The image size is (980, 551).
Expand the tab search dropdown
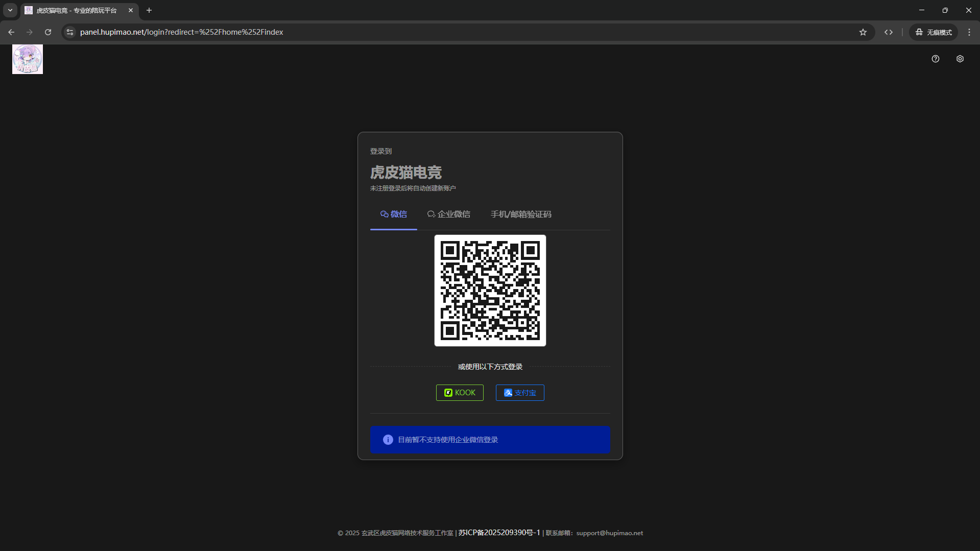click(10, 10)
